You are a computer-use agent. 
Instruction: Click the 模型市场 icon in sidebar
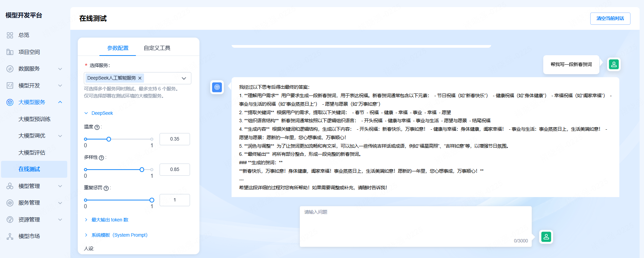coord(10,236)
